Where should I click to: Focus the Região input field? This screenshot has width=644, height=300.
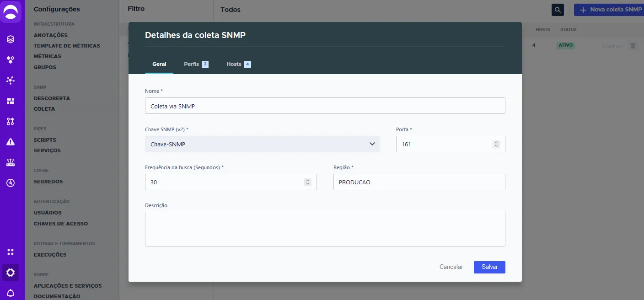(x=419, y=182)
